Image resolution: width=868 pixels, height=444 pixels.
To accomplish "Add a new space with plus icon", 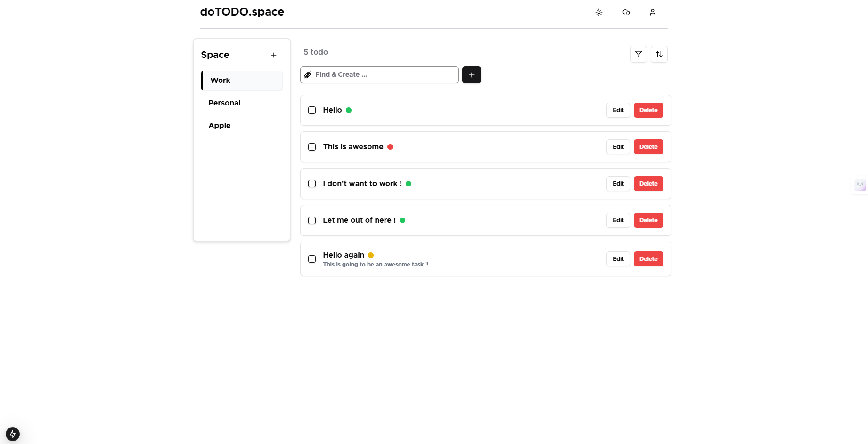I will coord(274,55).
